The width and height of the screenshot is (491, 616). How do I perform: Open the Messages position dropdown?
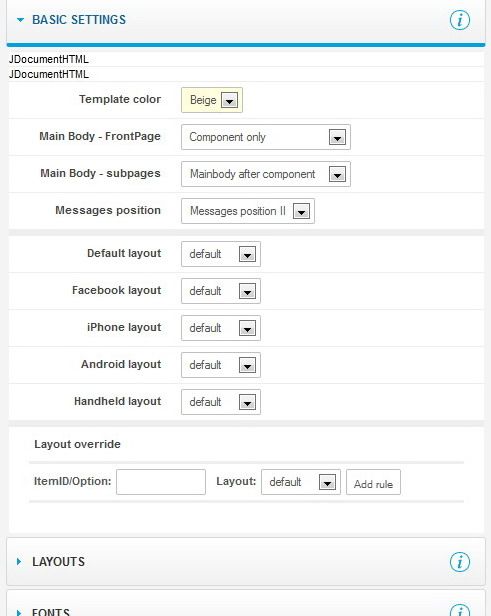(248, 211)
